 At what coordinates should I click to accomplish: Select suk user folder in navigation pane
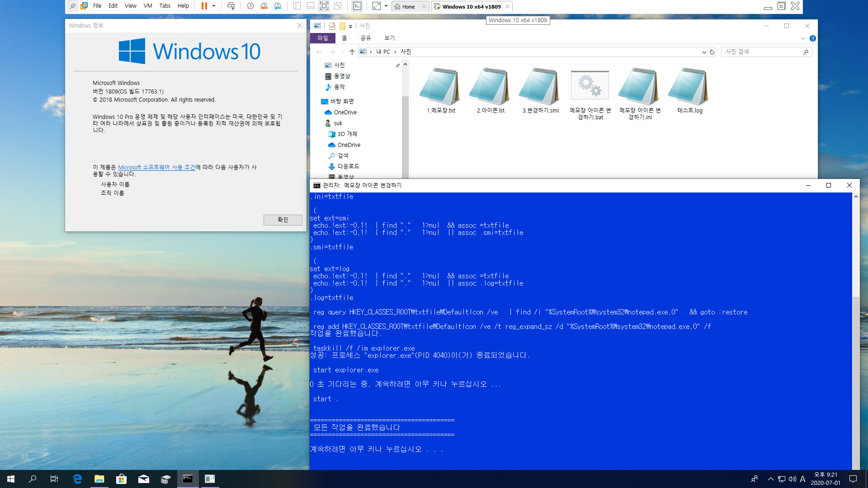pyautogui.click(x=338, y=123)
